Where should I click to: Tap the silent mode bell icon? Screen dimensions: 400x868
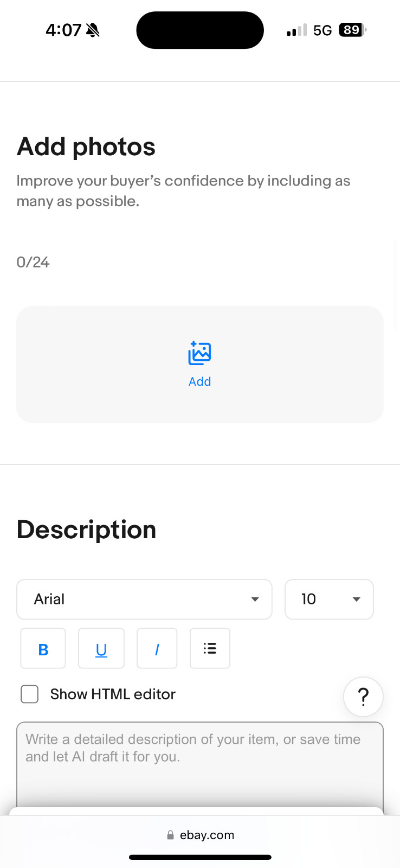93,30
